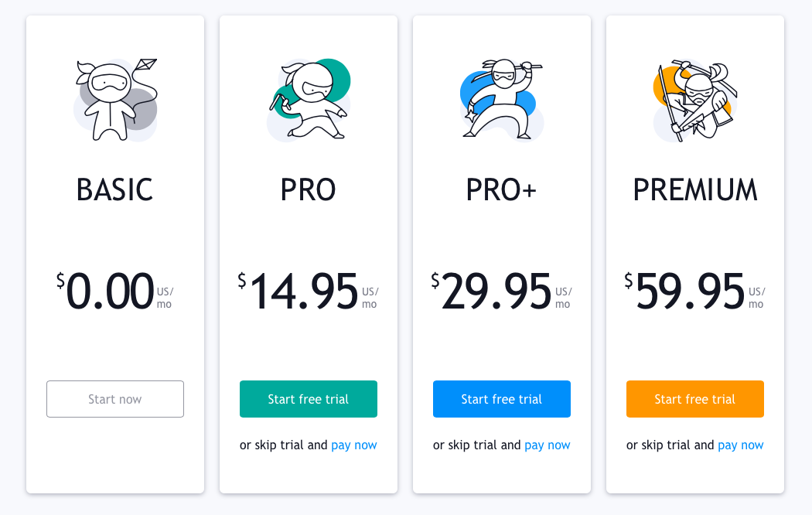Screen dimensions: 812x515
Task: Select the PRO plan heading
Action: point(308,190)
